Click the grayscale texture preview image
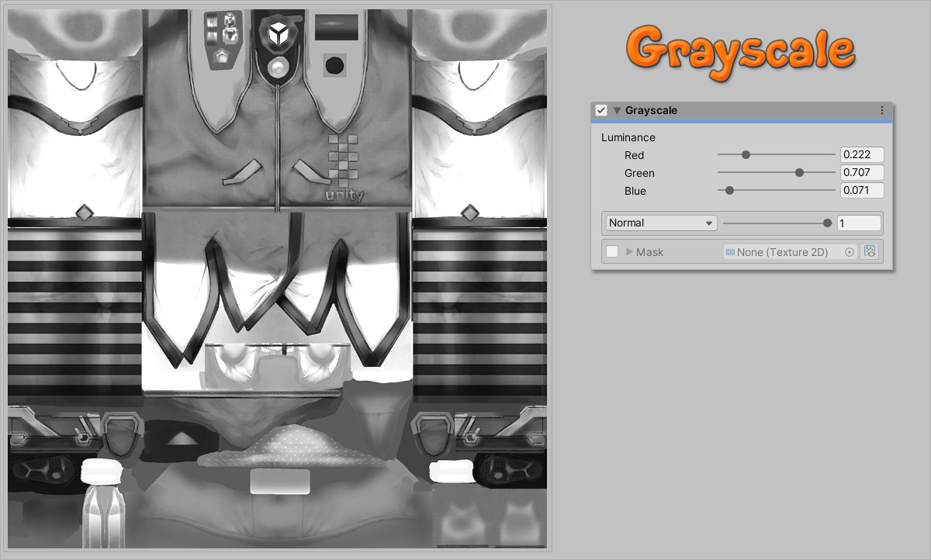The height and width of the screenshot is (560, 931). [278, 279]
